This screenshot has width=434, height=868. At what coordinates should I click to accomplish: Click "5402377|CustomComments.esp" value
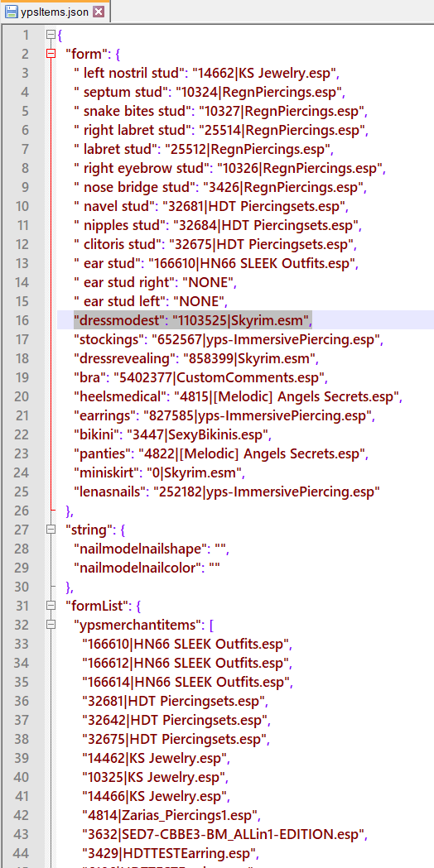pos(220,377)
